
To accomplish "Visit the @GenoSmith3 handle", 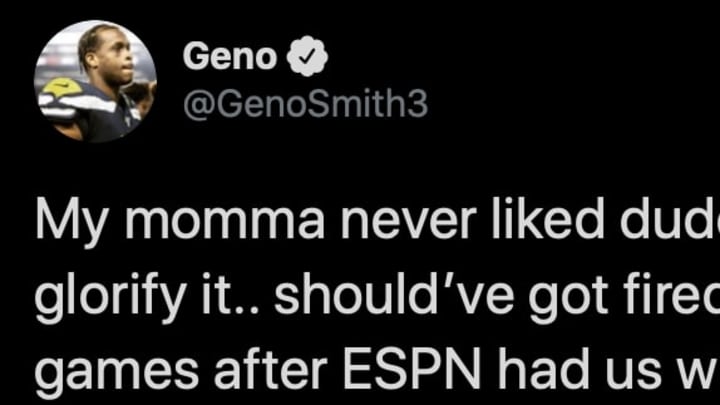I will [x=305, y=104].
